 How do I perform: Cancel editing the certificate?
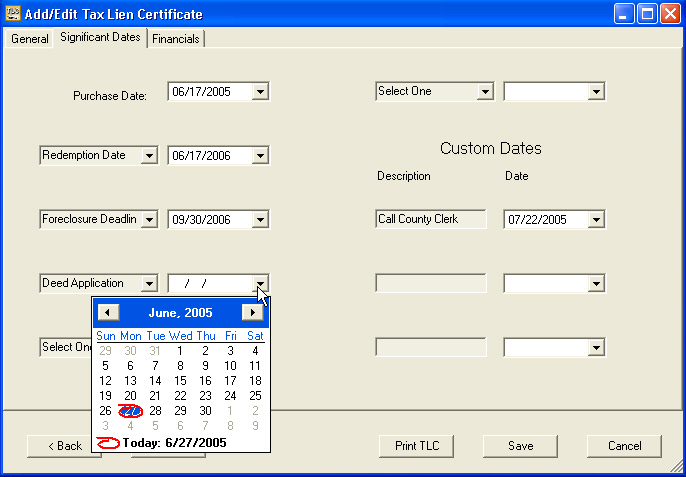pyautogui.click(x=624, y=446)
